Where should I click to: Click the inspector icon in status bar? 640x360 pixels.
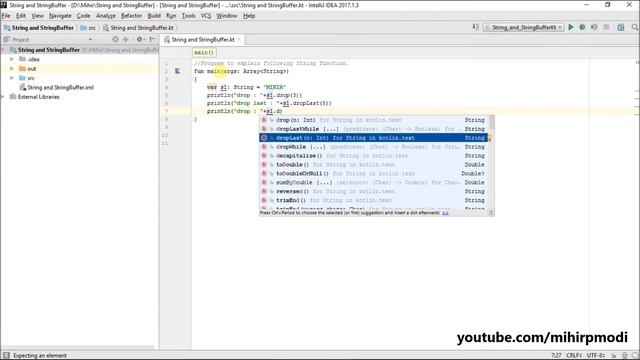point(624,356)
